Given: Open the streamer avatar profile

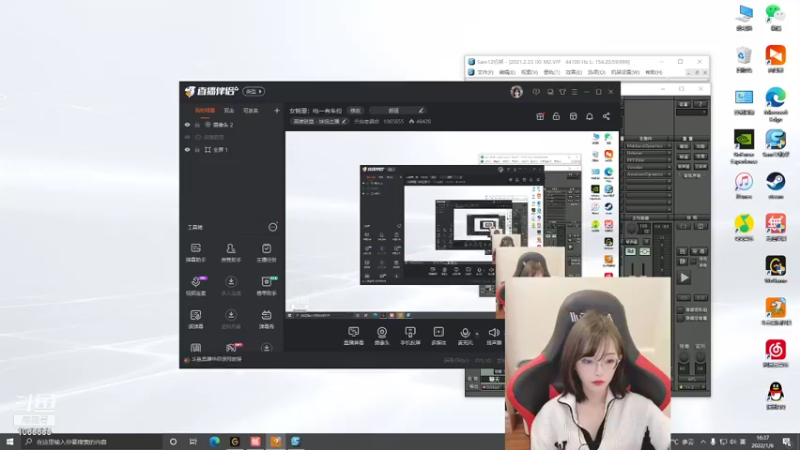Looking at the screenshot, I should [516, 92].
